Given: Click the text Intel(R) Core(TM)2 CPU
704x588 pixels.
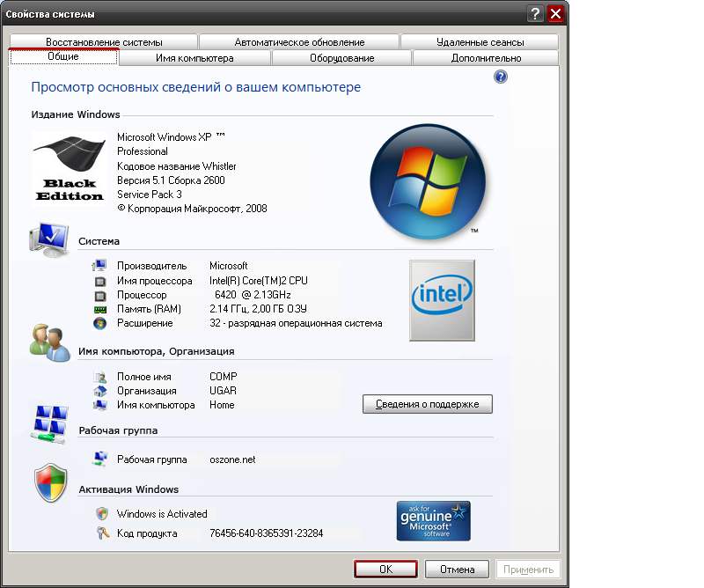Looking at the screenshot, I should [x=258, y=281].
